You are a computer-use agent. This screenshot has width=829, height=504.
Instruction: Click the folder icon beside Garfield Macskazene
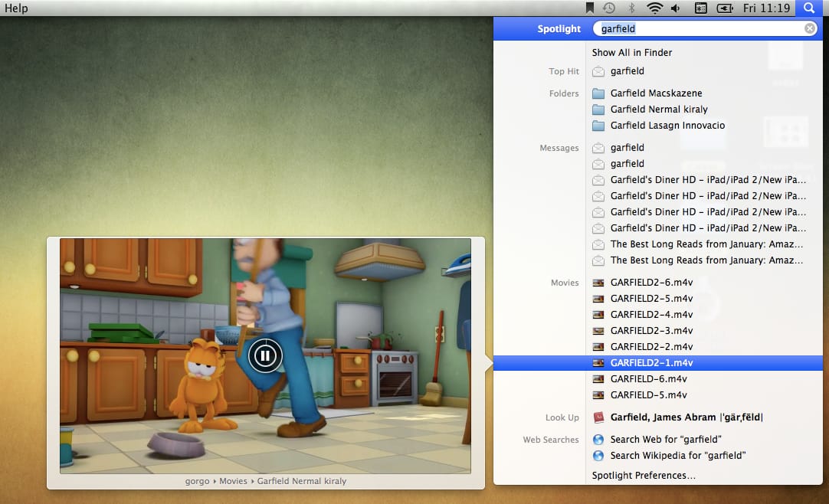598,93
